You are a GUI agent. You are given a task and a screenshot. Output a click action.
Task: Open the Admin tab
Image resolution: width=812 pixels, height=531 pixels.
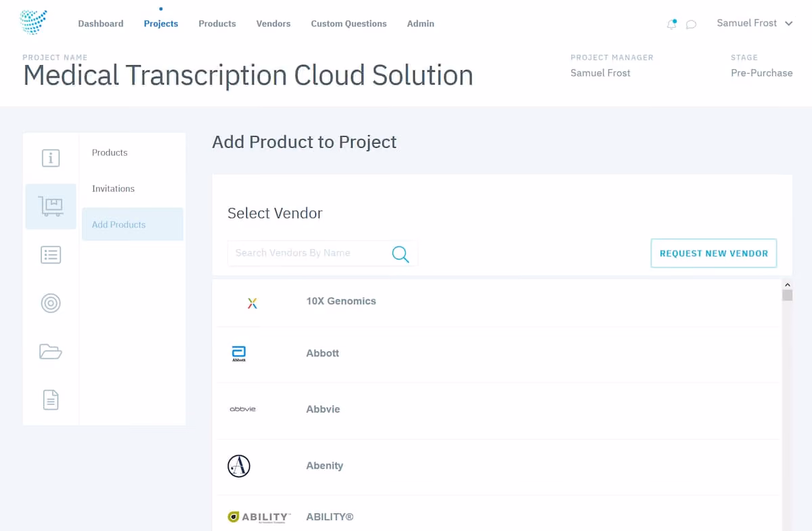420,24
